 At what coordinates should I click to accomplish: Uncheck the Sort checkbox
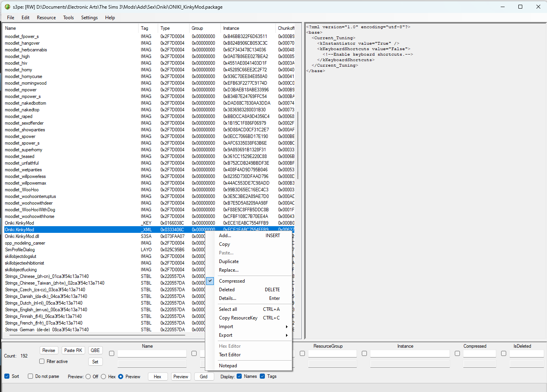pos(7,376)
